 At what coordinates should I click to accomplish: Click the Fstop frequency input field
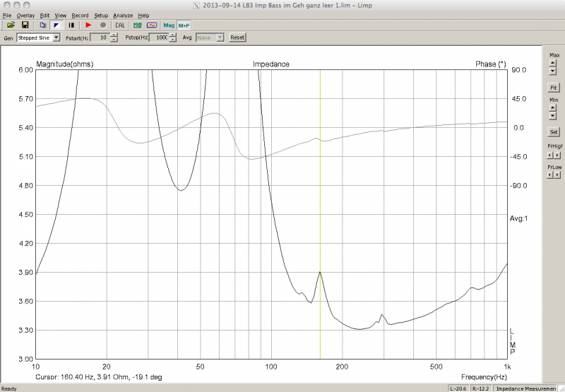(x=158, y=37)
